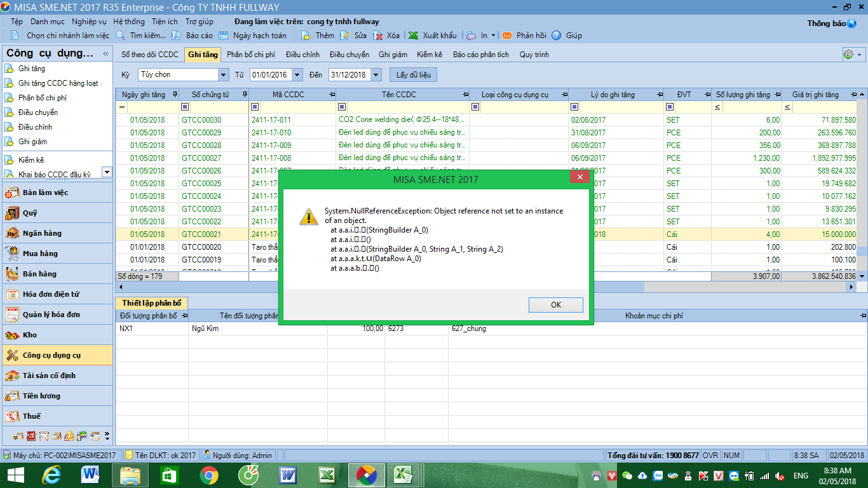Collapse the Công cụ dụng cụ sidebar
The height and width of the screenshot is (488, 868).
(x=106, y=53)
